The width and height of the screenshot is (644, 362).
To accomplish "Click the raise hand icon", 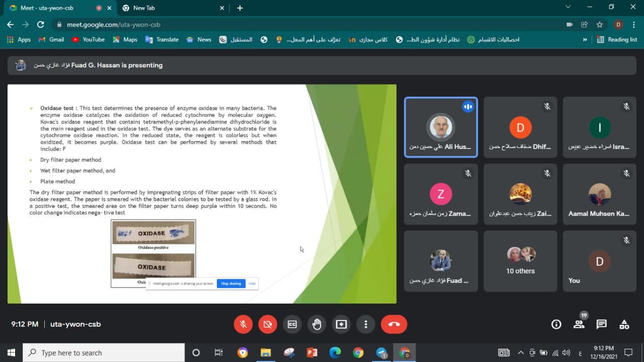I will [x=316, y=324].
